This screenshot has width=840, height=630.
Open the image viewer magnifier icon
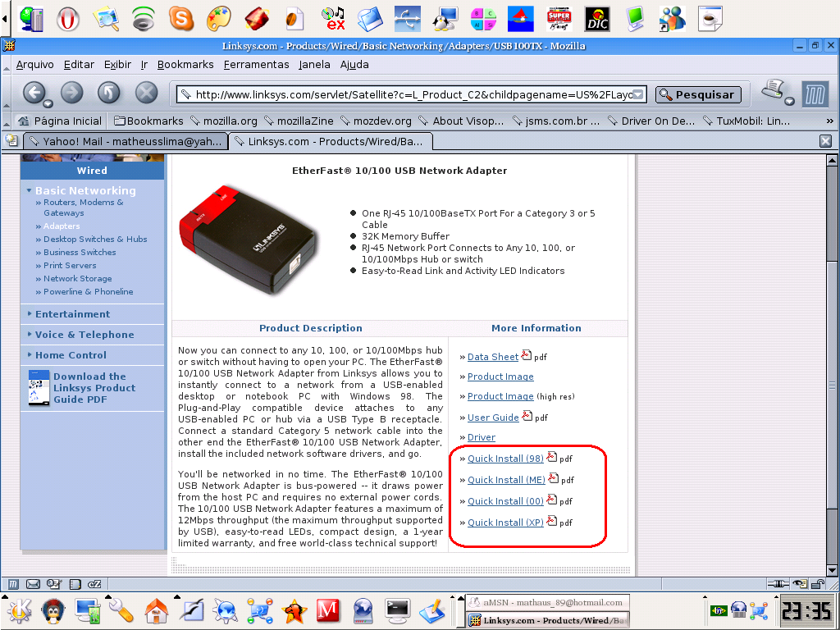[106, 20]
